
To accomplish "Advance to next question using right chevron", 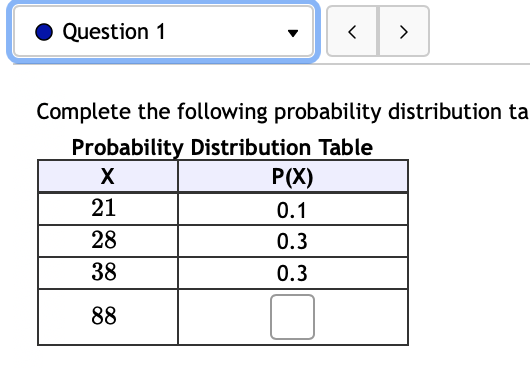I will tap(404, 31).
